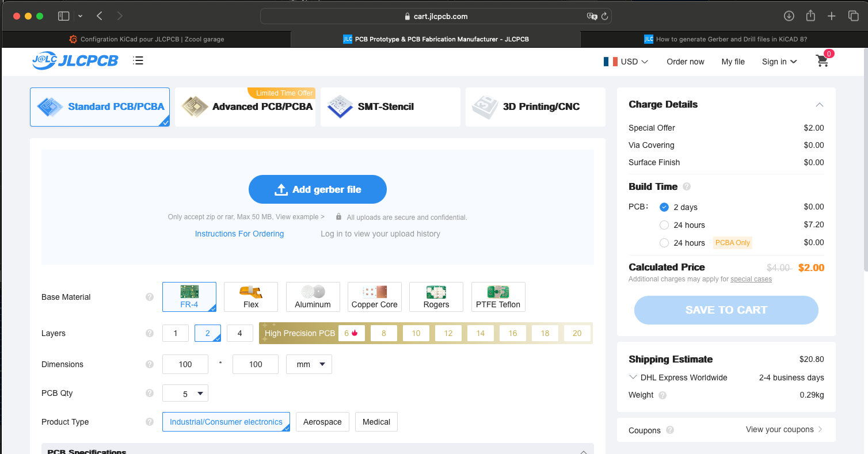The width and height of the screenshot is (868, 454).
Task: Select the Flex base material
Action: tap(251, 297)
